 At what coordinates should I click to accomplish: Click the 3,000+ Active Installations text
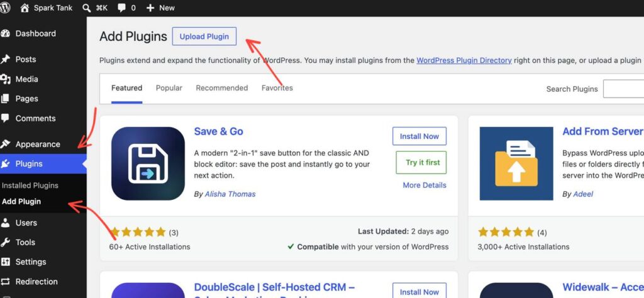tap(523, 247)
